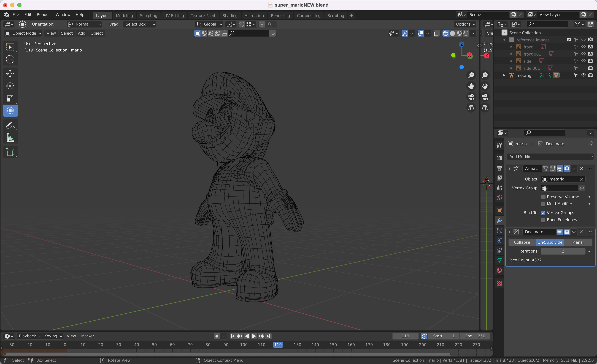Enable Bone Envelopes checkbox
Screen dimensions: 597x364
click(543, 220)
